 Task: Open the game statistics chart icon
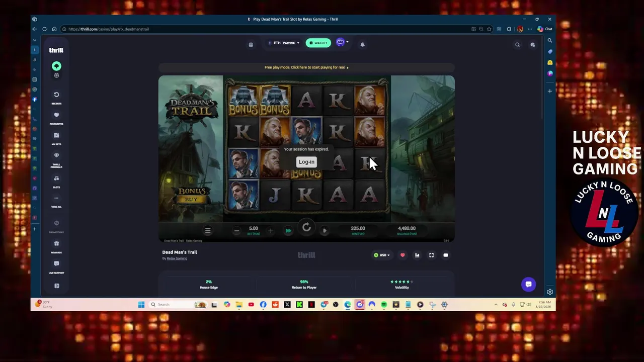(x=417, y=255)
